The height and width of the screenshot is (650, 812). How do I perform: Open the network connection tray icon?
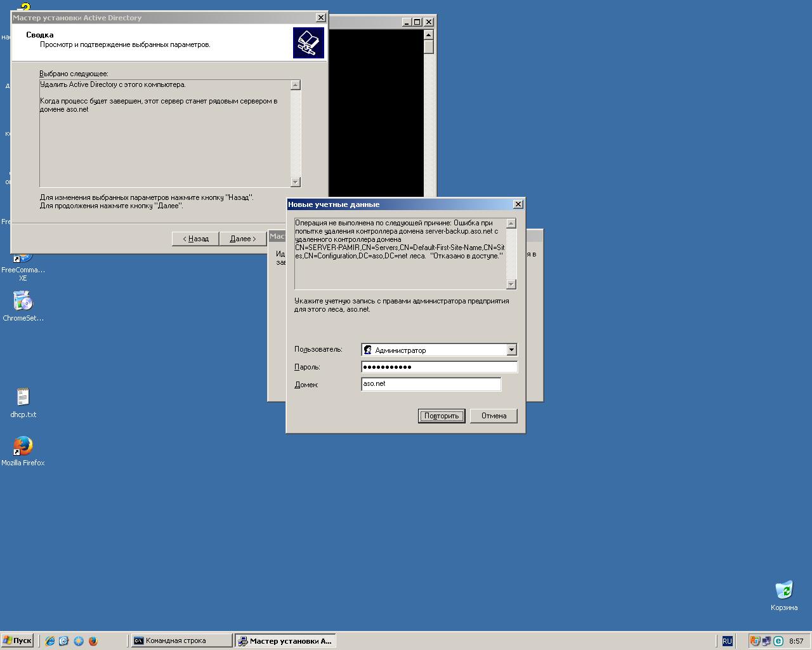766,641
